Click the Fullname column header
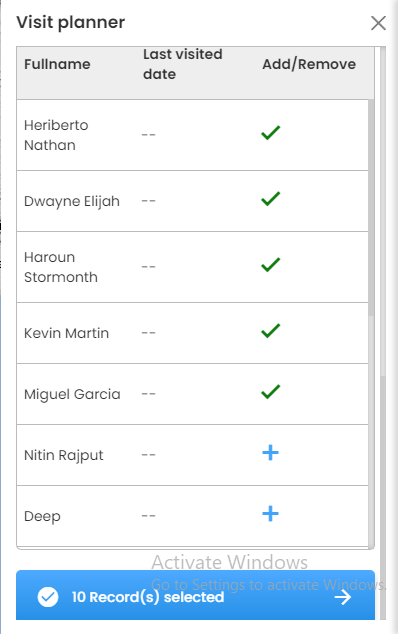398x634 pixels. (57, 64)
